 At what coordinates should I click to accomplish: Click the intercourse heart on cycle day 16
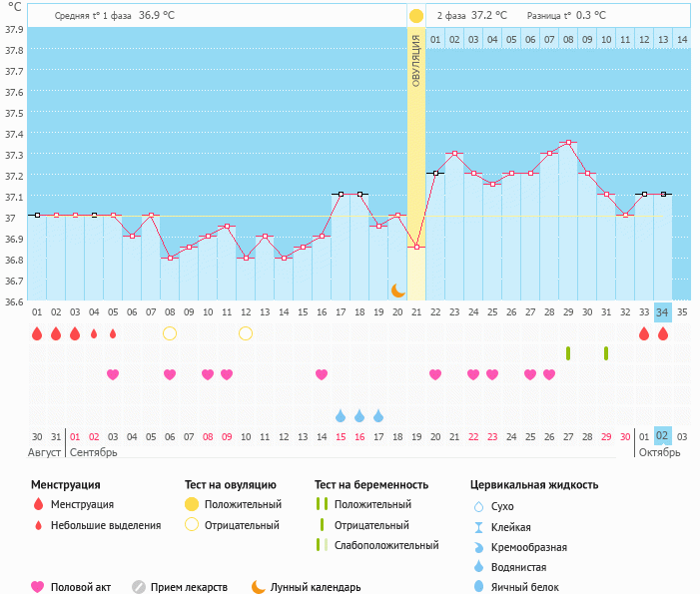[x=322, y=374]
